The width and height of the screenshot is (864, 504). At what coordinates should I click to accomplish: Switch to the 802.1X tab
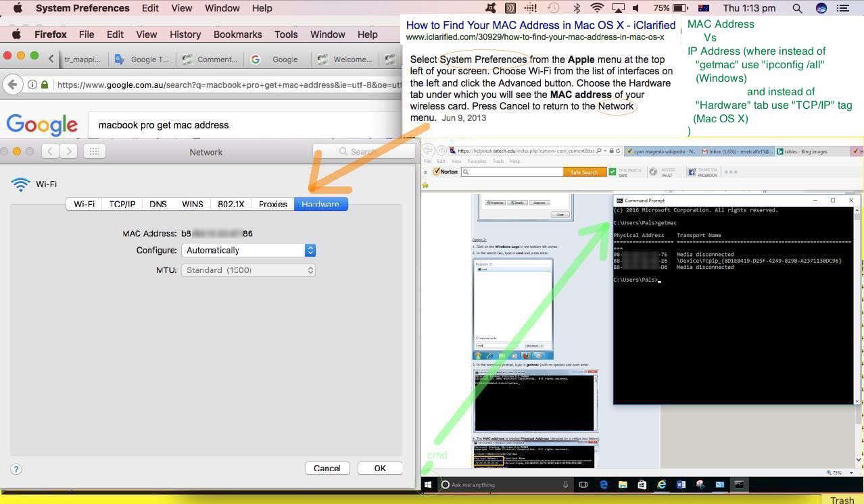[x=231, y=204]
